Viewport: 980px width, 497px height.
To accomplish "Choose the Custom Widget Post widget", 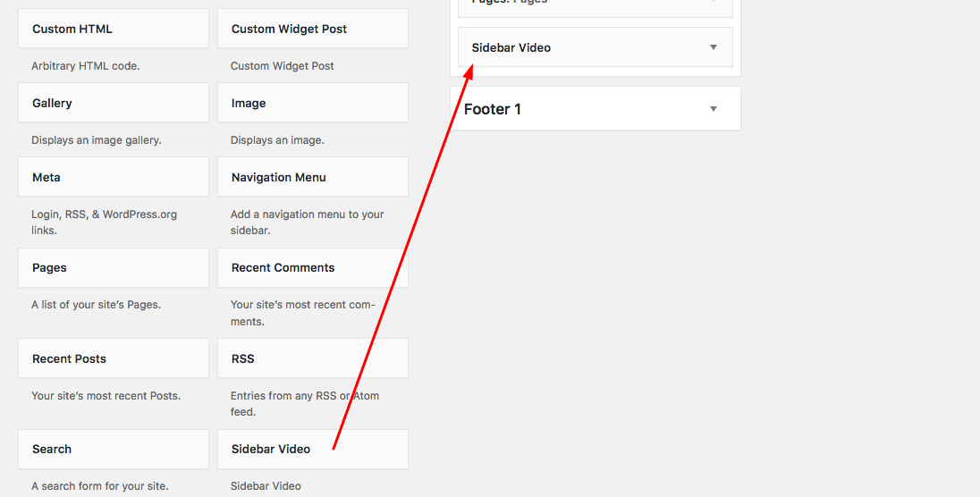I will pos(289,29).
